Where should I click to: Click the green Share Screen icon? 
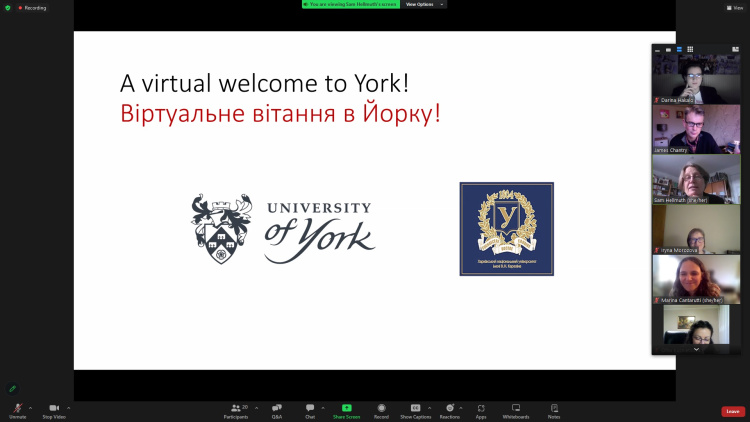tap(346, 408)
